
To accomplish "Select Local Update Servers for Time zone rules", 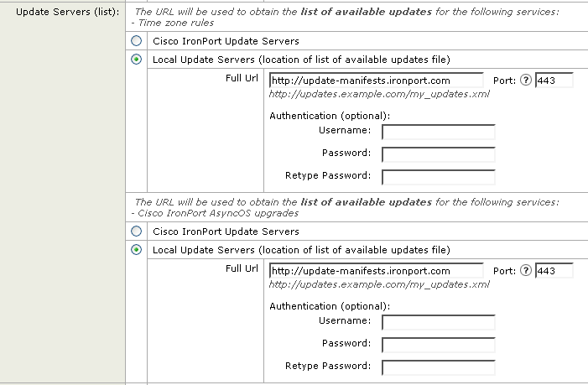I will [136, 60].
